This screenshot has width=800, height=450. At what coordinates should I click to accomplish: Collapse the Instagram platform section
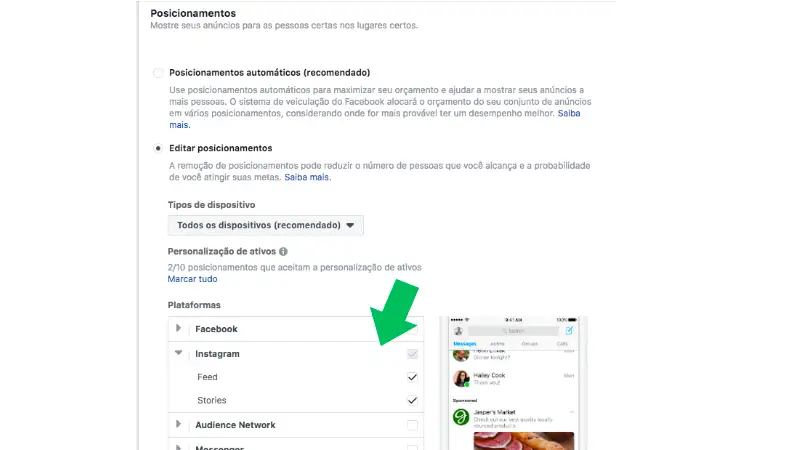click(x=178, y=353)
